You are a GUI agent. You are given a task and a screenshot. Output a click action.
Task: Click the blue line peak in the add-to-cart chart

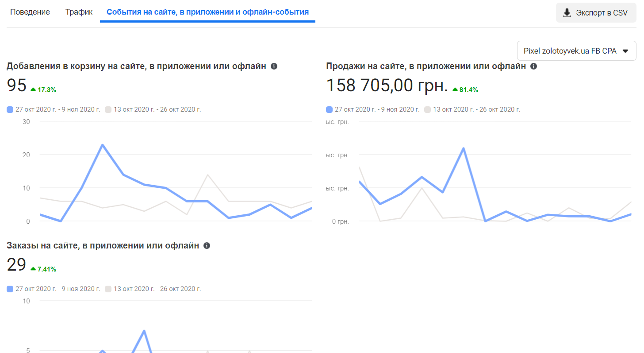tap(102, 145)
